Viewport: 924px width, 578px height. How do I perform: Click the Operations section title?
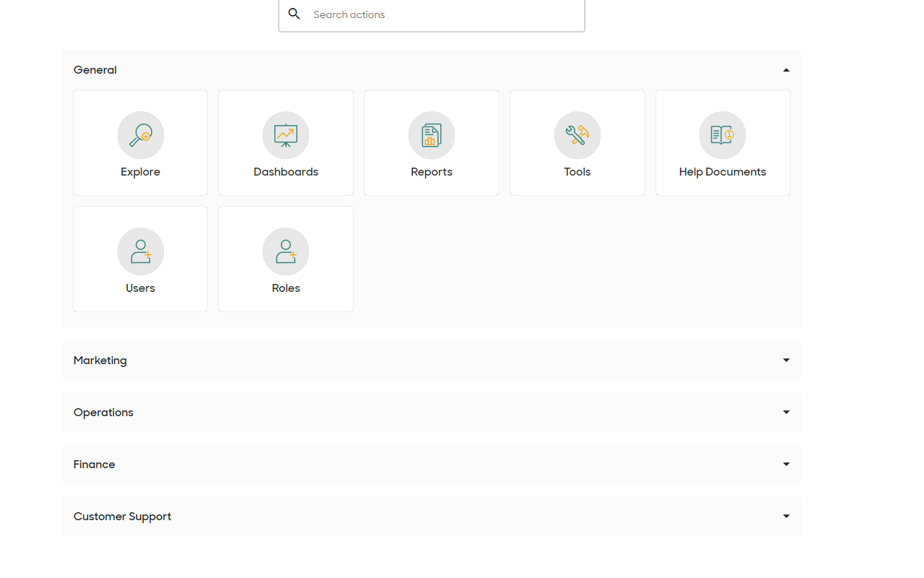tap(103, 413)
